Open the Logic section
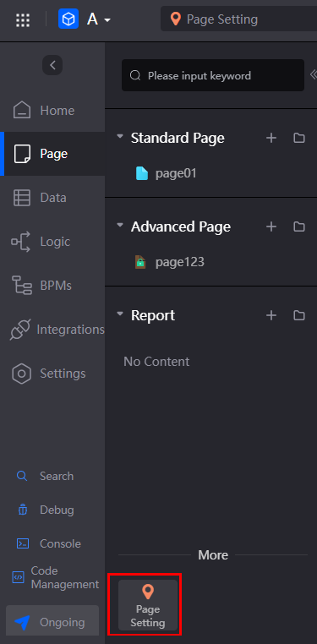This screenshot has width=317, height=644. (52, 242)
